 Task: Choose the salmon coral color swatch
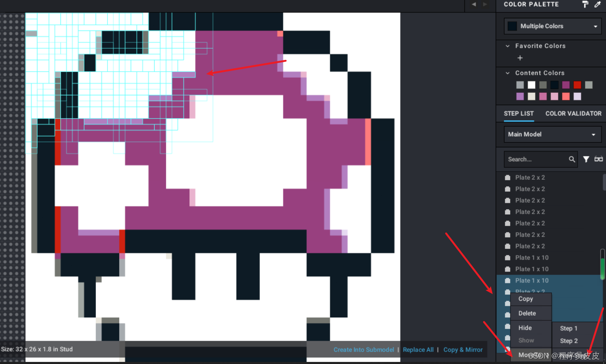click(x=566, y=97)
